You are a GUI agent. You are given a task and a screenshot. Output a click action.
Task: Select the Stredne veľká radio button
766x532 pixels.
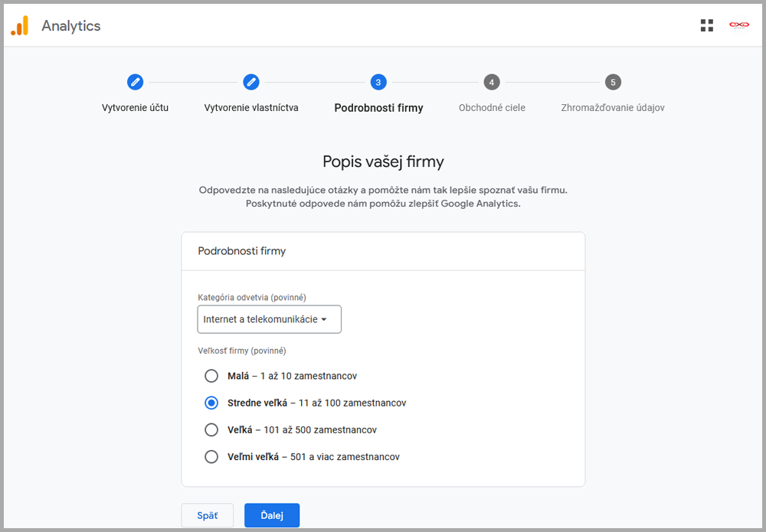click(211, 403)
